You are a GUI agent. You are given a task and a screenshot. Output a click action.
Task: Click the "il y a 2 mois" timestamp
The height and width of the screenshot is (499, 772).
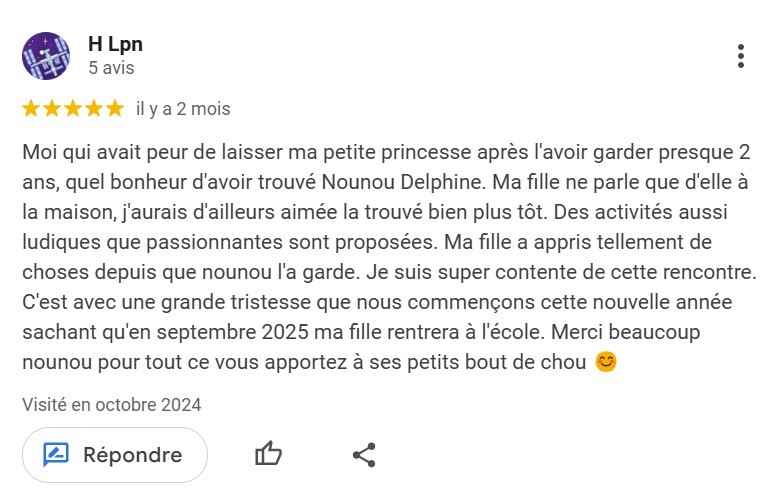coord(183,109)
